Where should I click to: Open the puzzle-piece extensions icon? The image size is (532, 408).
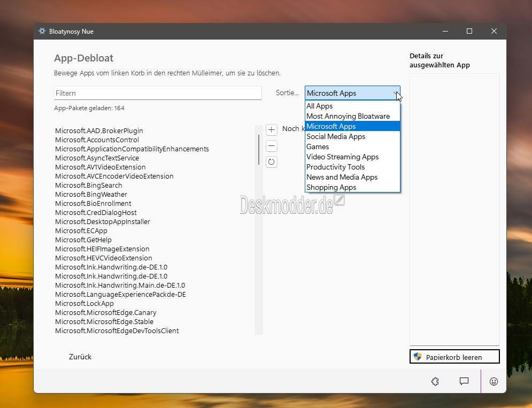[435, 381]
